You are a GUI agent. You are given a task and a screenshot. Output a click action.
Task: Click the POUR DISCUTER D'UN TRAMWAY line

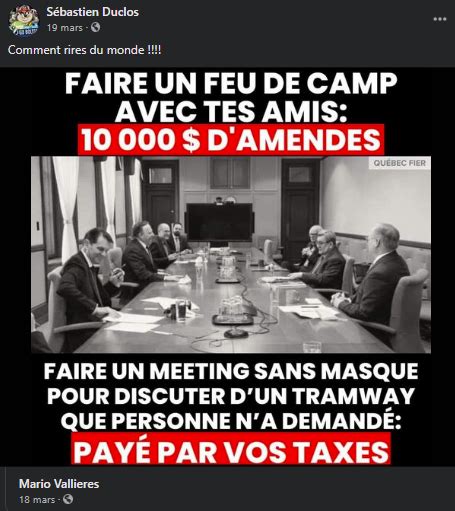[231, 396]
